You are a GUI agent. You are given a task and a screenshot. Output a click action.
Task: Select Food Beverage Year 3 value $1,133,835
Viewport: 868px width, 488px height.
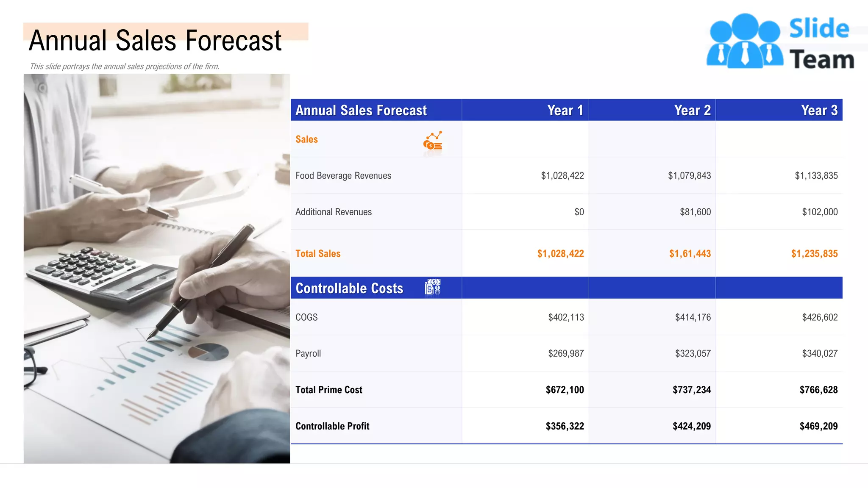[816, 176]
